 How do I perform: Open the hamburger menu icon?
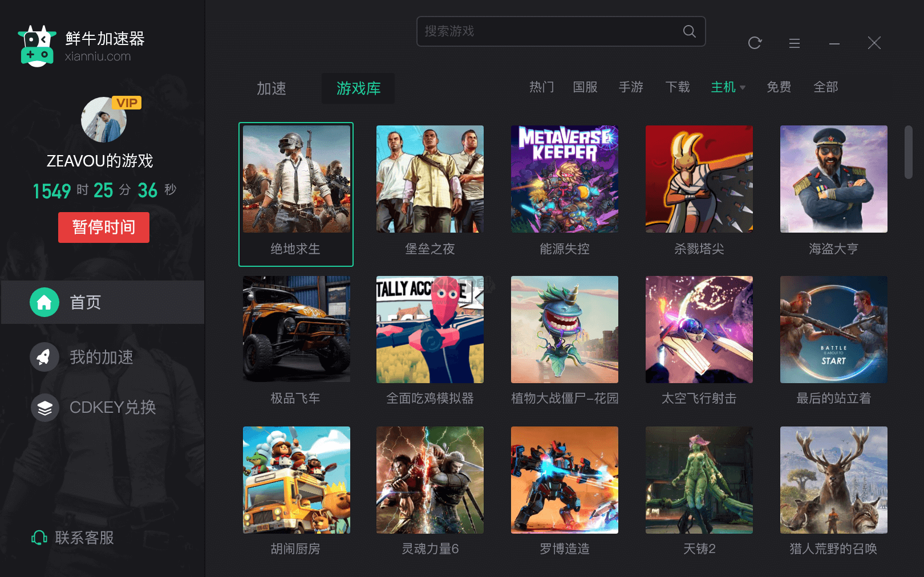(x=794, y=43)
